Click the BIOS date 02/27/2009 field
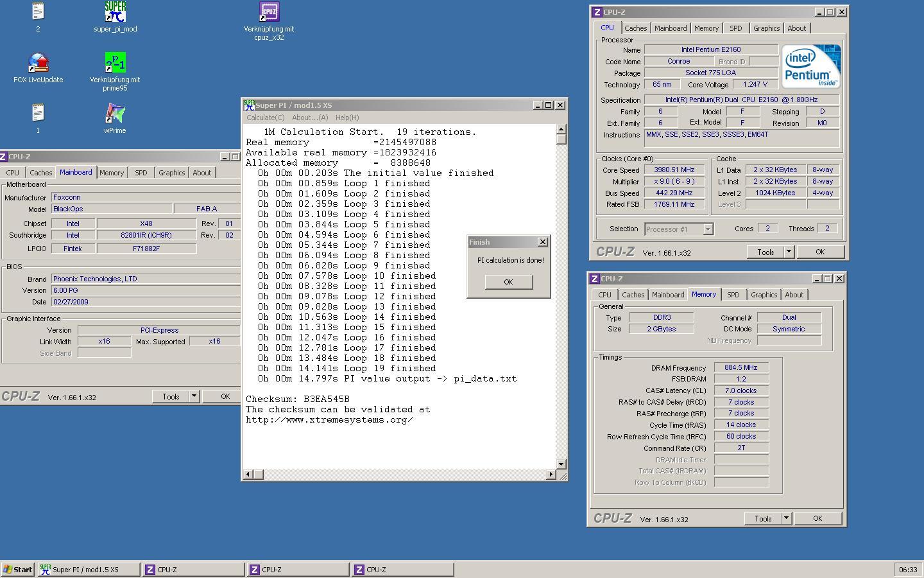The image size is (924, 578). tap(146, 302)
